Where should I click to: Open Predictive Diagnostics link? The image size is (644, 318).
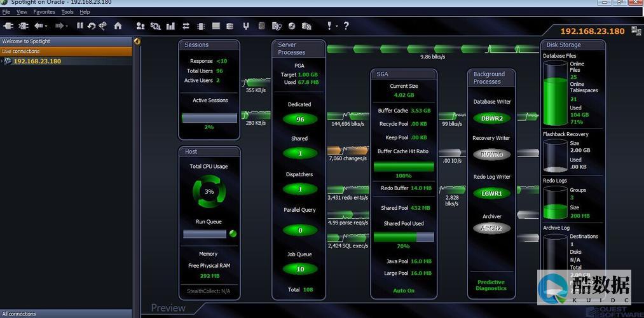pyautogui.click(x=491, y=285)
